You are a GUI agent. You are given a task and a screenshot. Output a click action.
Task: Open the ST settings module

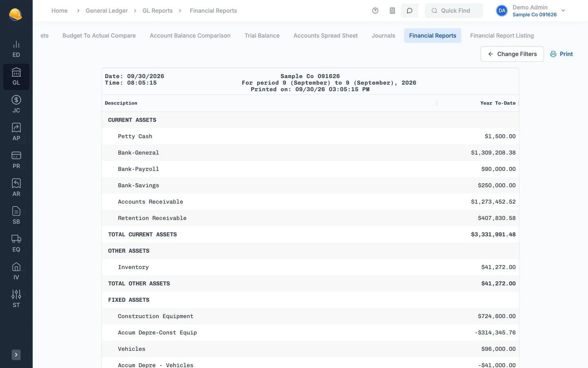pyautogui.click(x=16, y=299)
